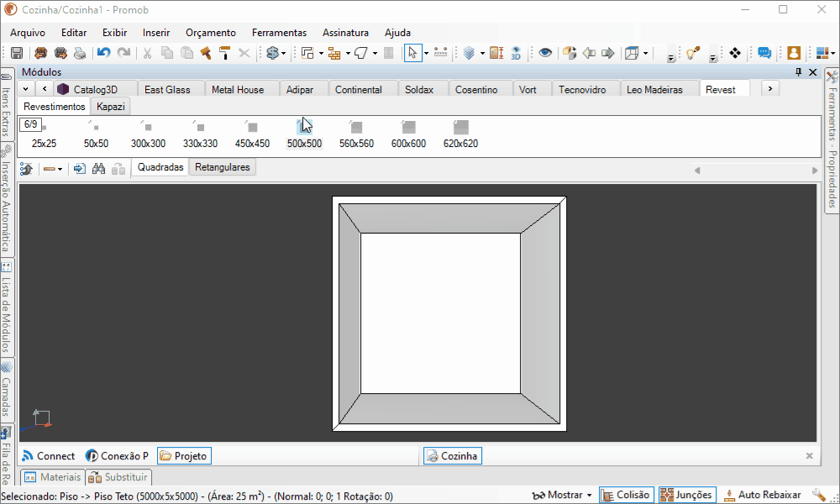Open the brick wall icon dropdown arrow

pyautogui.click(x=348, y=53)
